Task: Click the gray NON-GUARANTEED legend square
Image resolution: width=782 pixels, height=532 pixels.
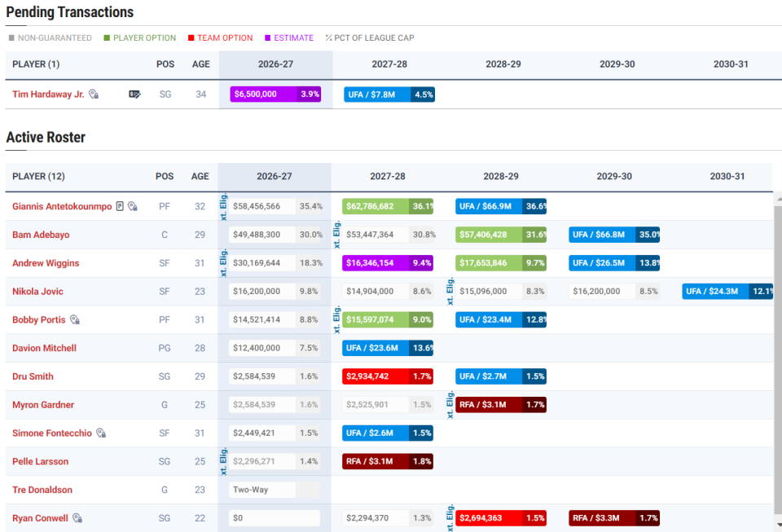Action: click(x=11, y=38)
